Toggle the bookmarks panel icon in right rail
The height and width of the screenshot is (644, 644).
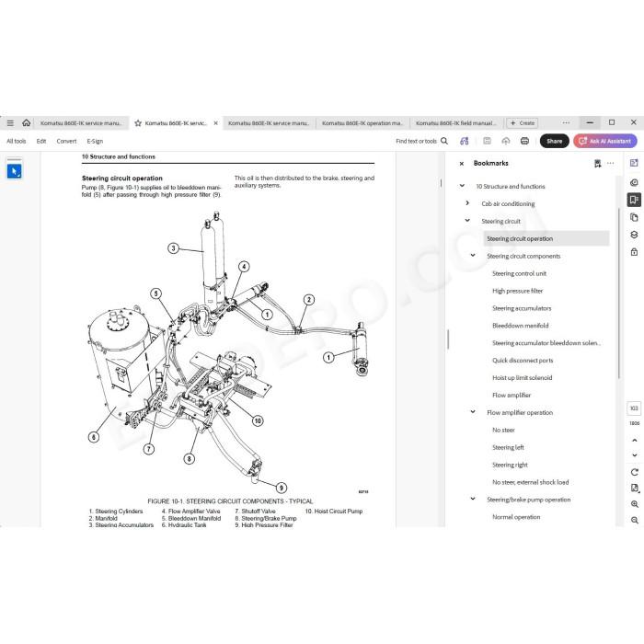(x=634, y=200)
